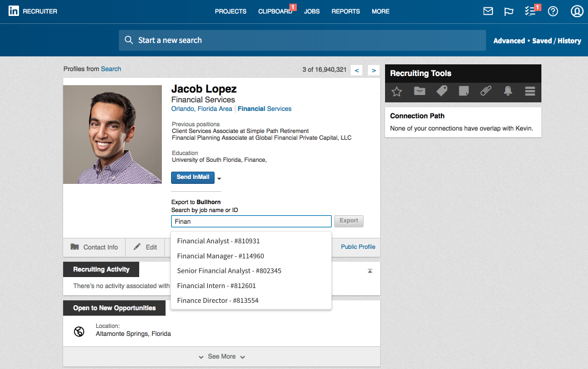Viewport: 588px width, 369px height.
Task: Select Financial Intern - #812601 suggestion
Action: 251,286
